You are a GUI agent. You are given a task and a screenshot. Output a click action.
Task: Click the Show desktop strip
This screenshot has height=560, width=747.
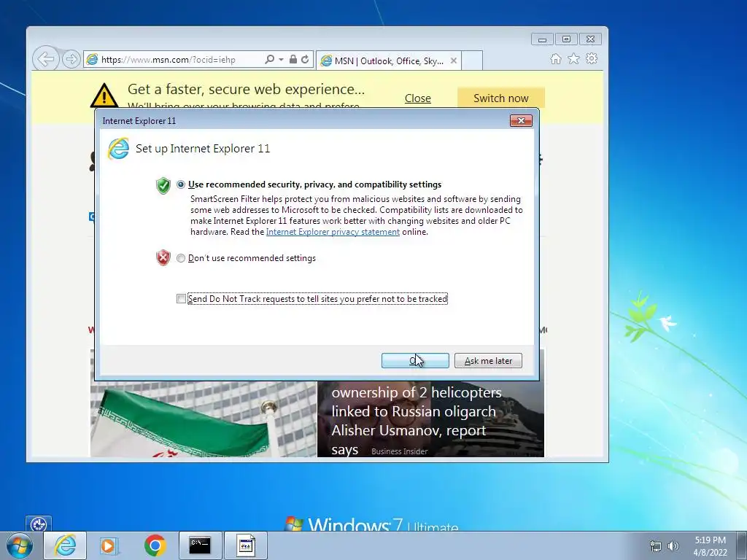743,545
